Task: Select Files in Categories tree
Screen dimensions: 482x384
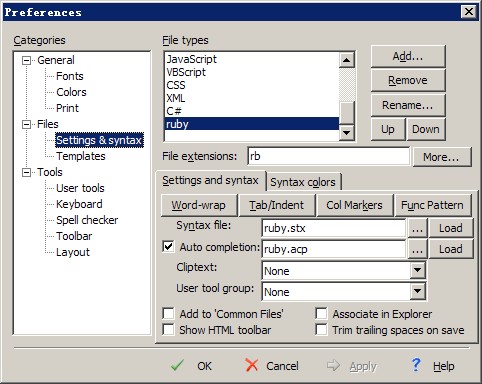Action: (x=48, y=124)
